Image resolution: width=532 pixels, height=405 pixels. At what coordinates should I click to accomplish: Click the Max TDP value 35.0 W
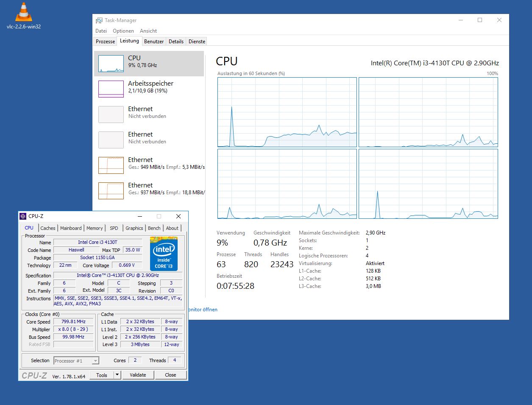133,250
